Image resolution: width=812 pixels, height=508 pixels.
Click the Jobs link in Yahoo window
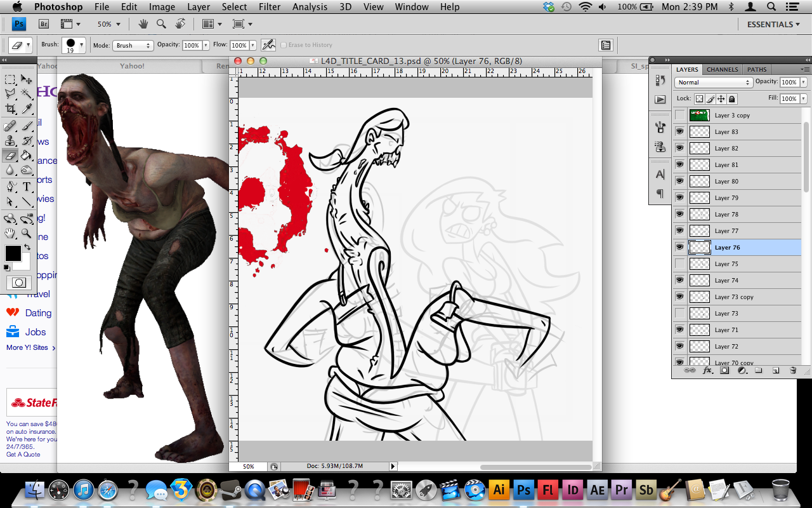point(36,332)
